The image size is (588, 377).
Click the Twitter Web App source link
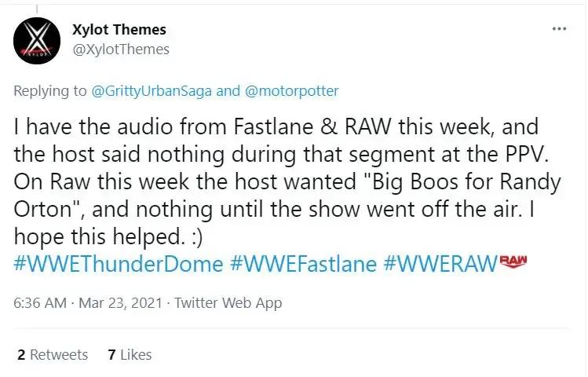[228, 303]
